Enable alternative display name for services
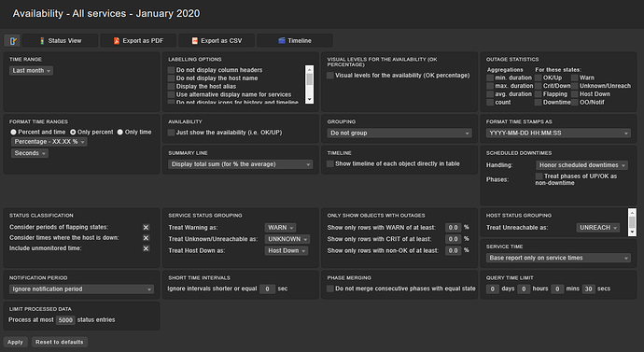The image size is (644, 352). 172,95
